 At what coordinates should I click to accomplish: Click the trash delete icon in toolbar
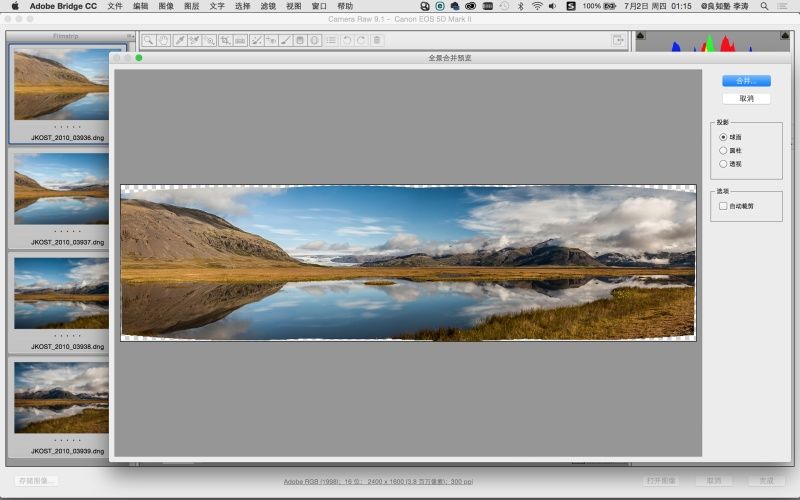point(376,40)
